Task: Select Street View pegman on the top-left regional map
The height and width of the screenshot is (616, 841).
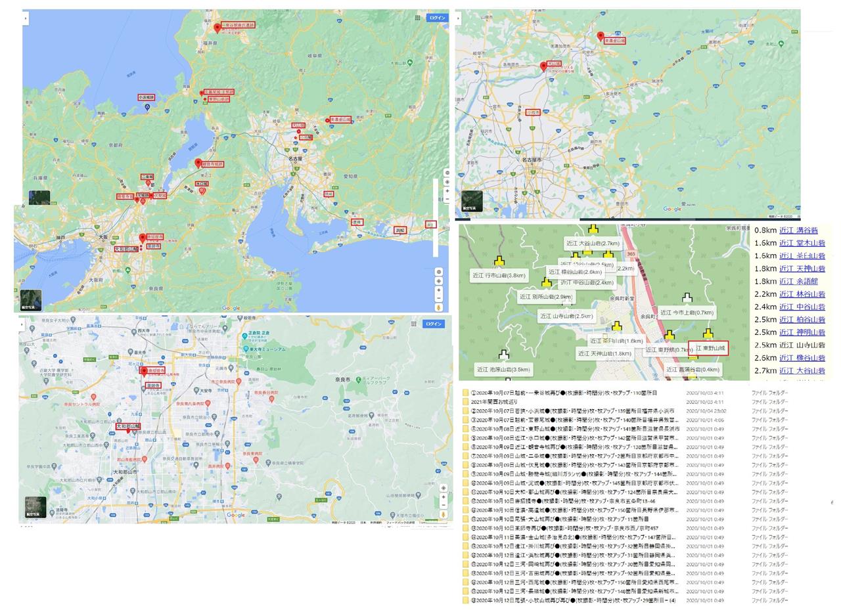Action: click(x=439, y=307)
